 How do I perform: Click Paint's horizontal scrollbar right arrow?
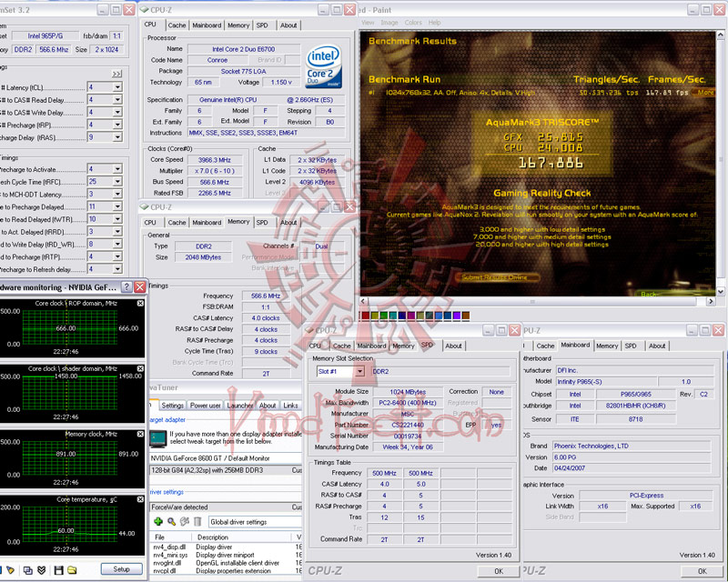click(x=711, y=301)
